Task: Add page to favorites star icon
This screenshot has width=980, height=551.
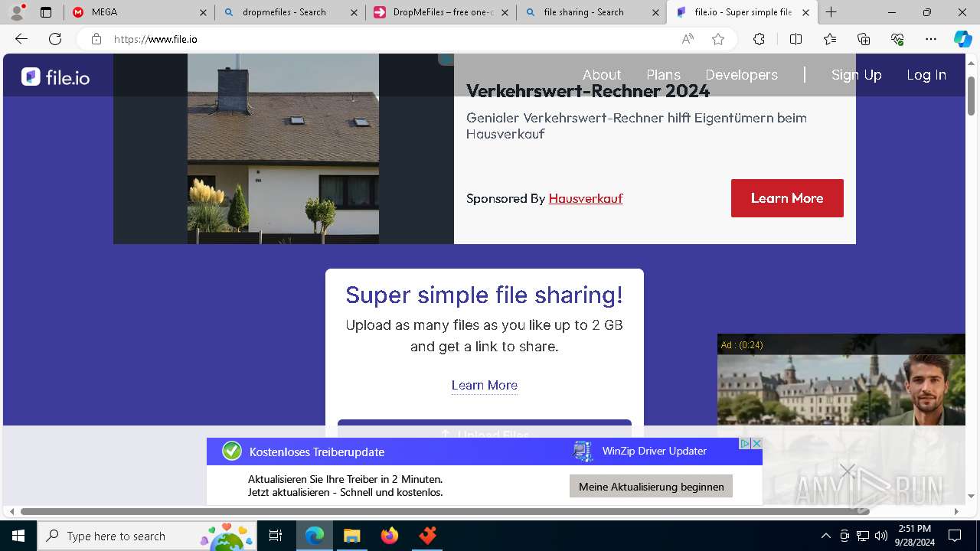Action: pyautogui.click(x=718, y=39)
